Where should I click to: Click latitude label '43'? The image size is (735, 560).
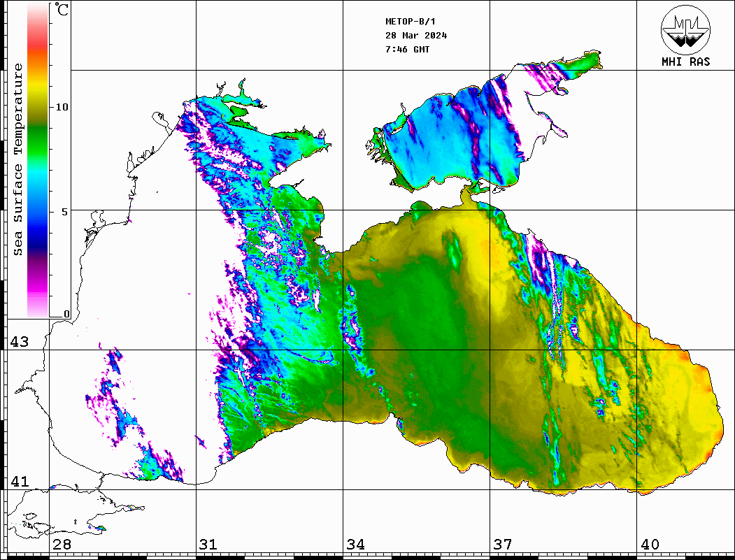pos(19,342)
